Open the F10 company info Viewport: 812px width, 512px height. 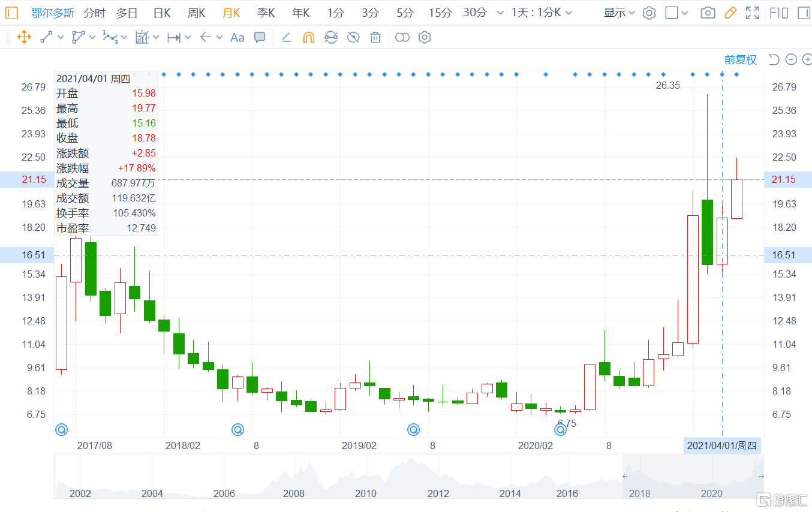point(778,13)
